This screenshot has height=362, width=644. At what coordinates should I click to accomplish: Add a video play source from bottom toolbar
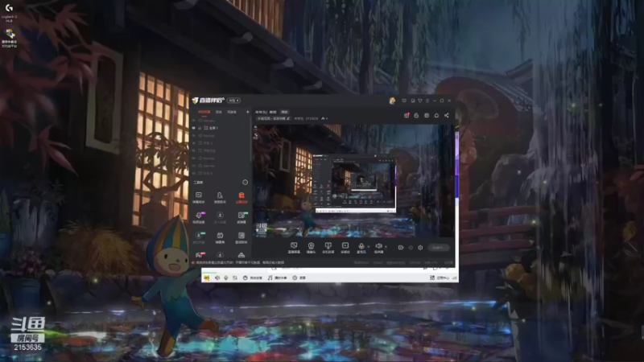click(x=345, y=248)
